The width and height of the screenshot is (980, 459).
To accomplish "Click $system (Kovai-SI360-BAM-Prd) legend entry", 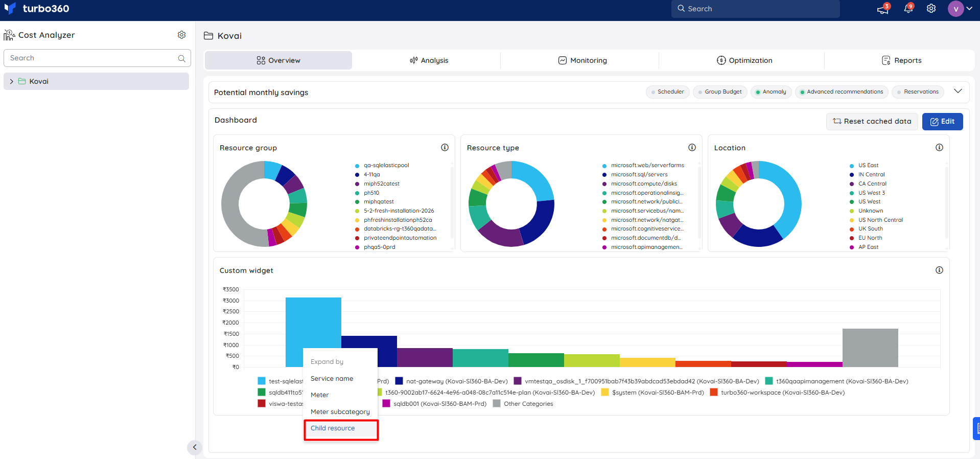I will click(x=652, y=393).
